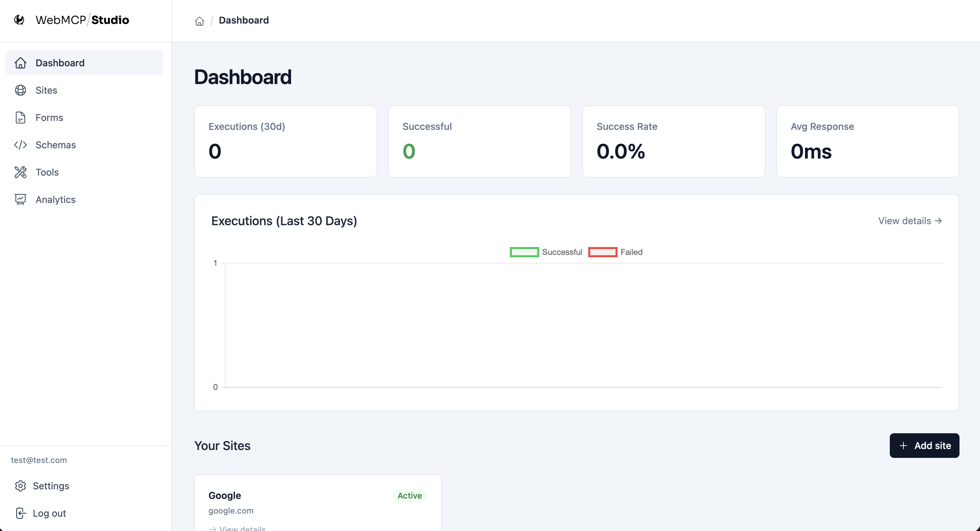
Task: Click the Sites globe icon
Action: [21, 90]
